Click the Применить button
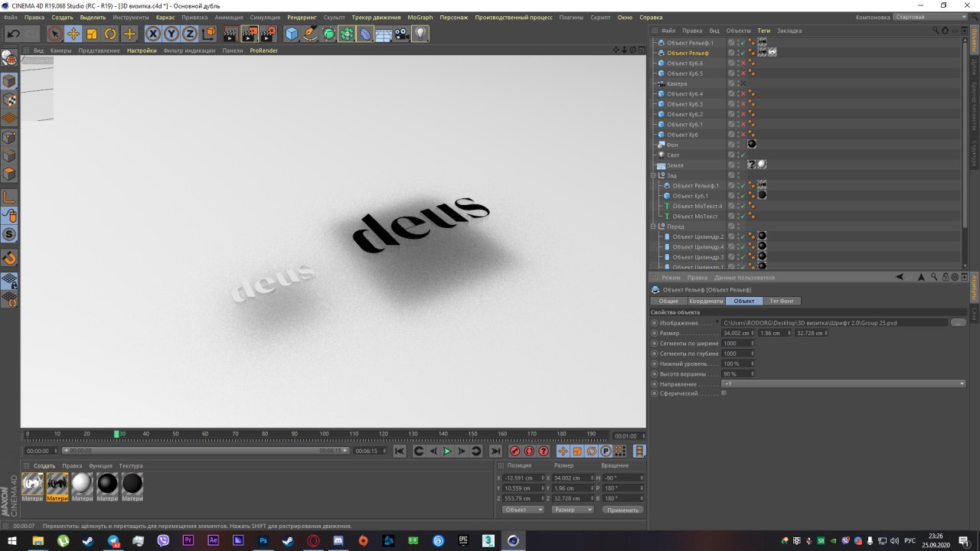The width and height of the screenshot is (980, 551). click(622, 510)
